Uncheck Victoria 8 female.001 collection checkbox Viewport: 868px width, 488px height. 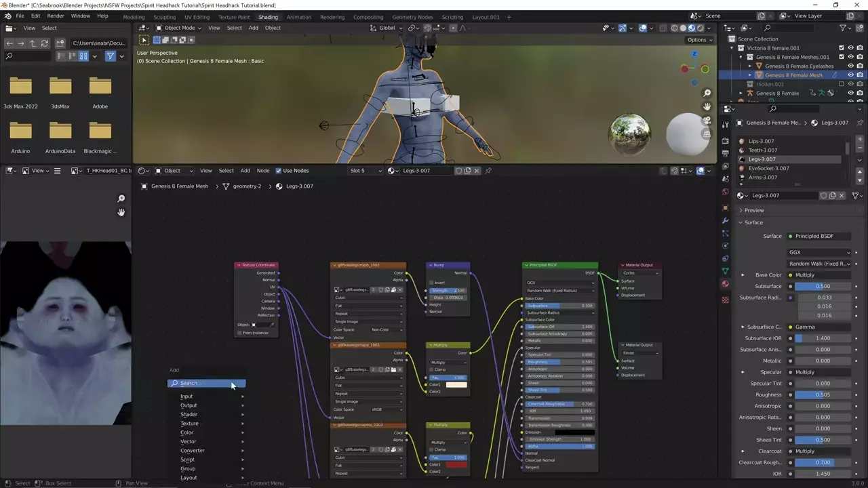tap(842, 48)
